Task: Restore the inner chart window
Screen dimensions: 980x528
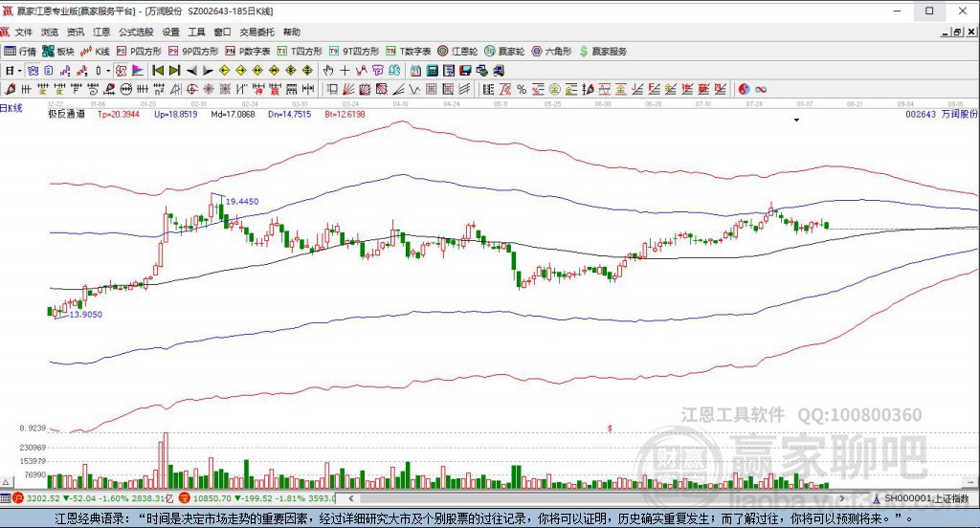Action: tap(957, 32)
